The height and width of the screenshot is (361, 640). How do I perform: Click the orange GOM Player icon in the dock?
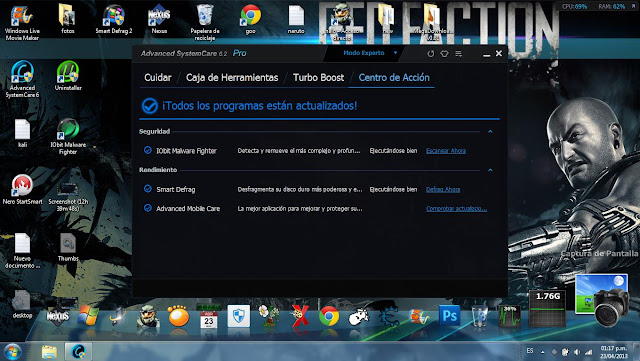tap(178, 316)
